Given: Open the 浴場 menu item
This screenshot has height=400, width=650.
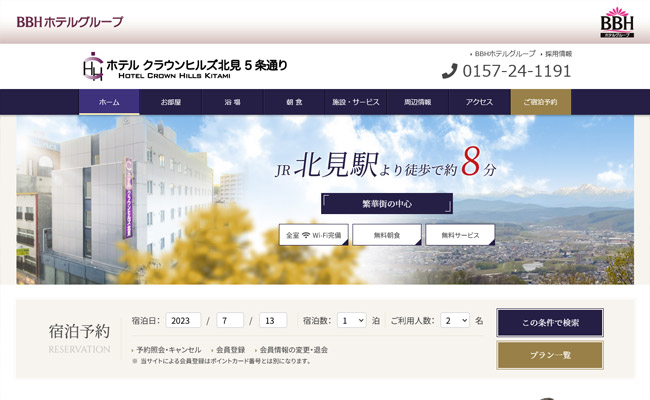Looking at the screenshot, I should click(233, 102).
